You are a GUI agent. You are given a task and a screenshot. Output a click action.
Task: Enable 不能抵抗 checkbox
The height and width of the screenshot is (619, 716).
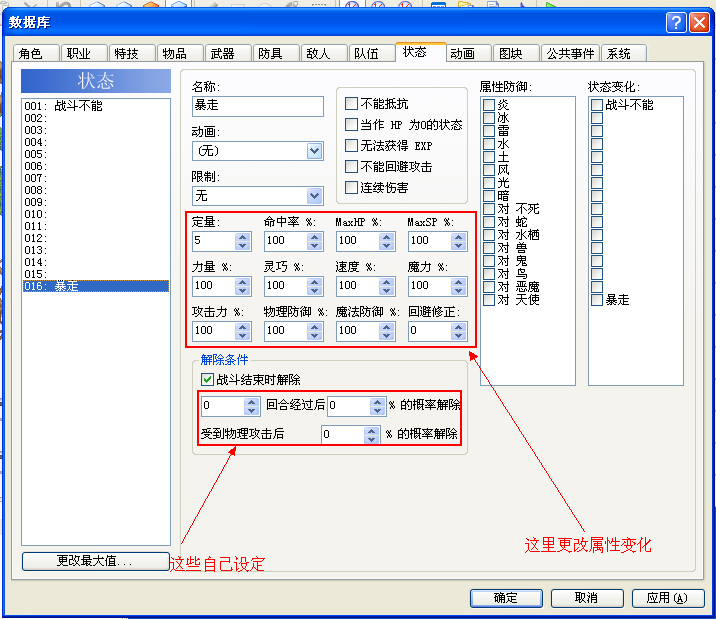(x=351, y=104)
